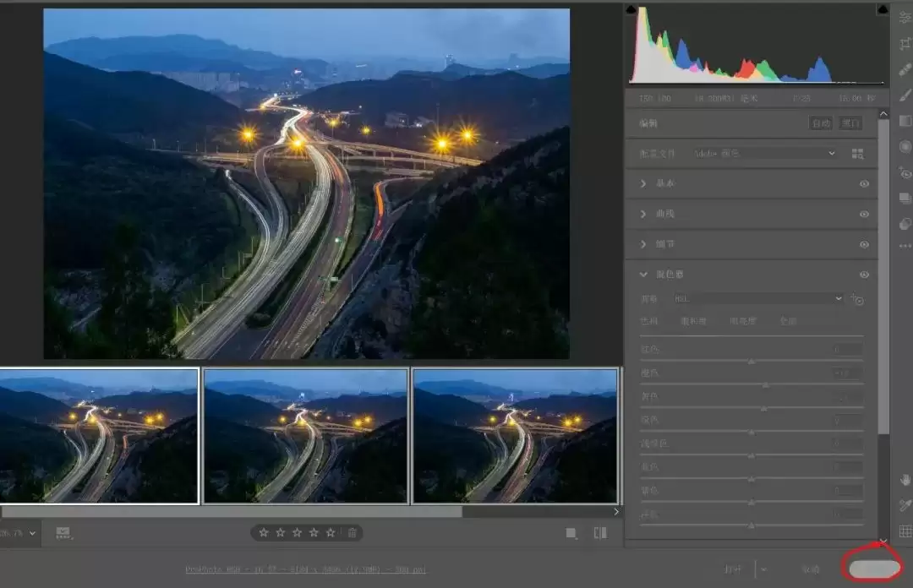913x588 pixels.
Task: Select the Crop tool in right toolbar
Action: 905,44
